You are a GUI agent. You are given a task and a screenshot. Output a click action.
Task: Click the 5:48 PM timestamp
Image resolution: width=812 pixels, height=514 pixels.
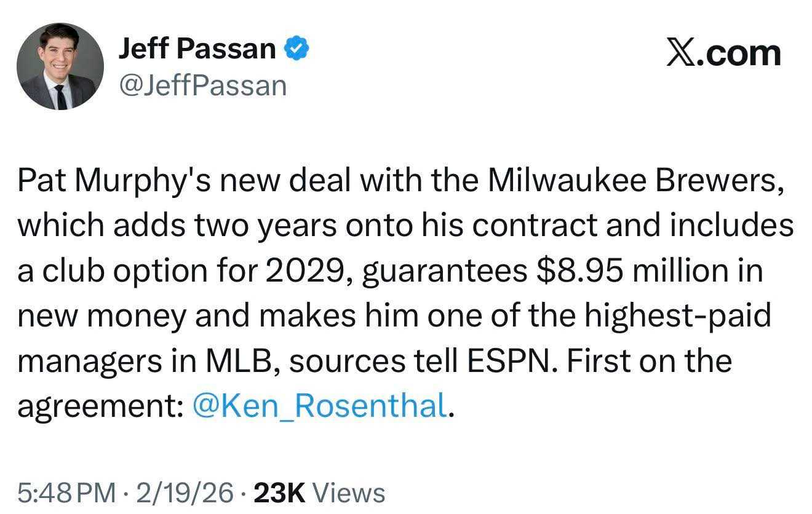pyautogui.click(x=66, y=493)
